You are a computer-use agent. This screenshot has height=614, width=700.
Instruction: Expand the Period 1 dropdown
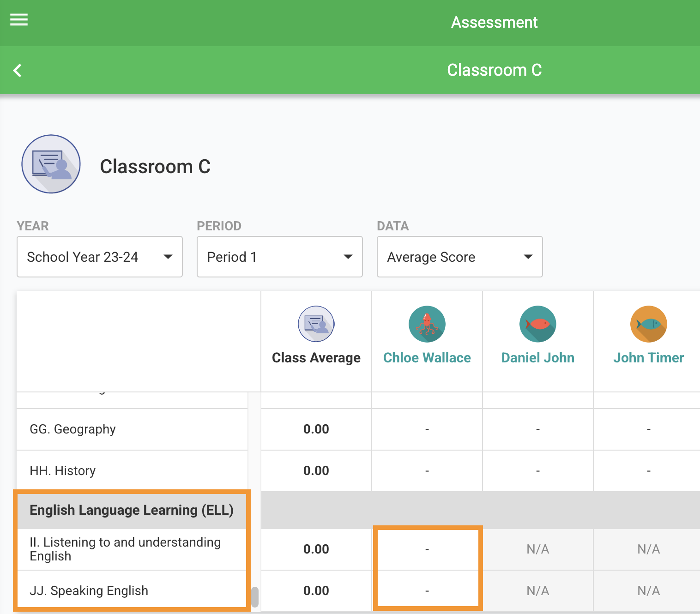[x=279, y=257]
